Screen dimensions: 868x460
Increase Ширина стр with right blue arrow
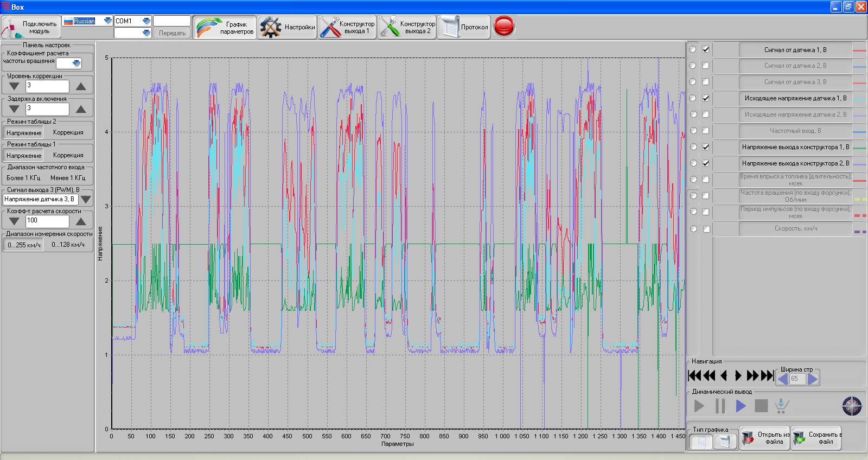(x=813, y=379)
